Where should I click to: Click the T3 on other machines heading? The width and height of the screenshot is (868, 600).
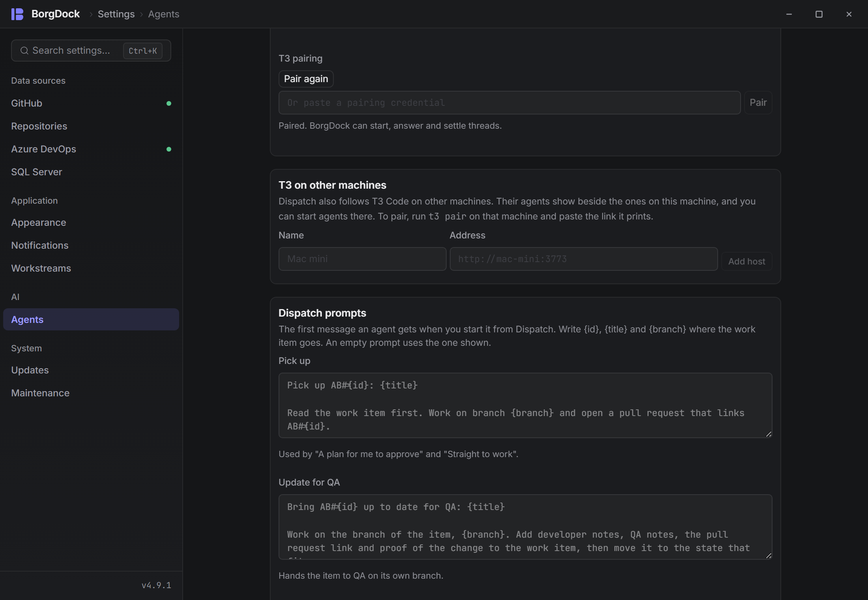(332, 185)
